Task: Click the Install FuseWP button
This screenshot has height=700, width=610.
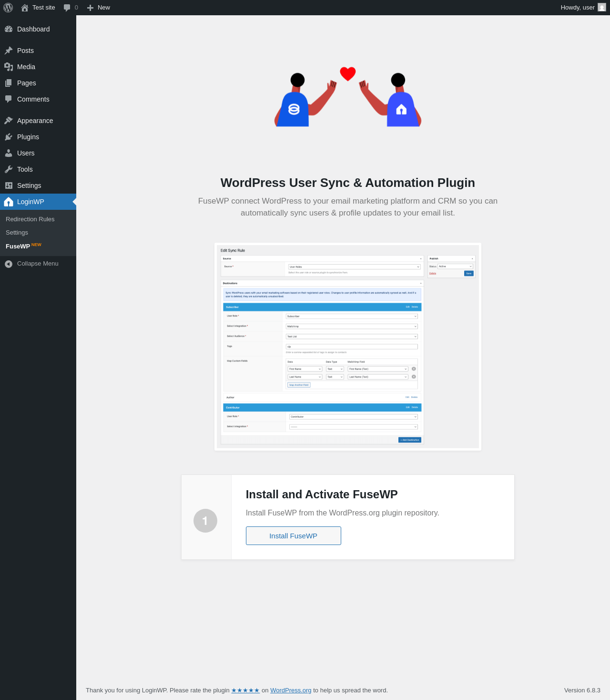Action: pos(294,535)
